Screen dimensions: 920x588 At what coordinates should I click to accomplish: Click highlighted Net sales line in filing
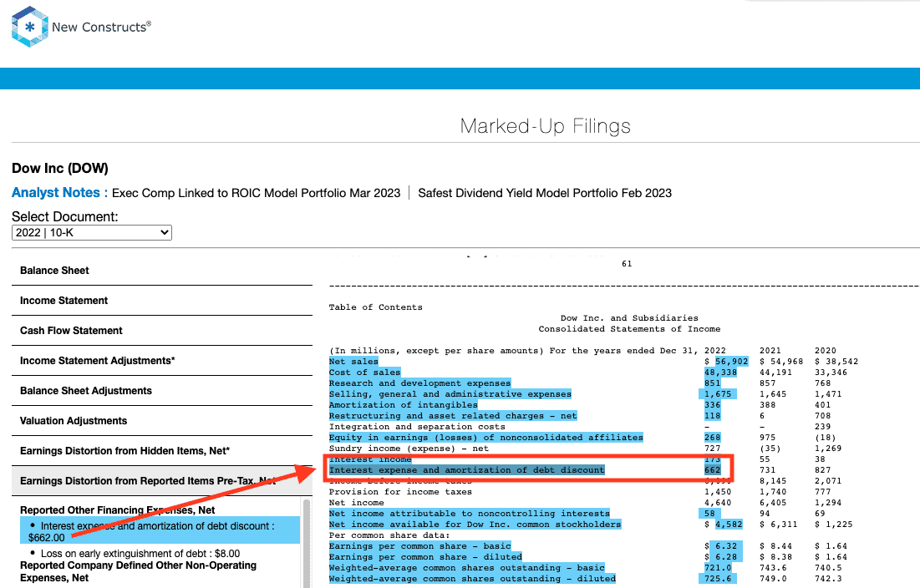tap(353, 361)
